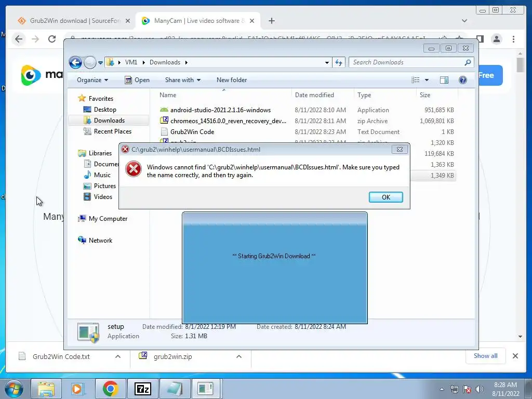
Task: Open Action Center flag icon
Action: [467, 389]
